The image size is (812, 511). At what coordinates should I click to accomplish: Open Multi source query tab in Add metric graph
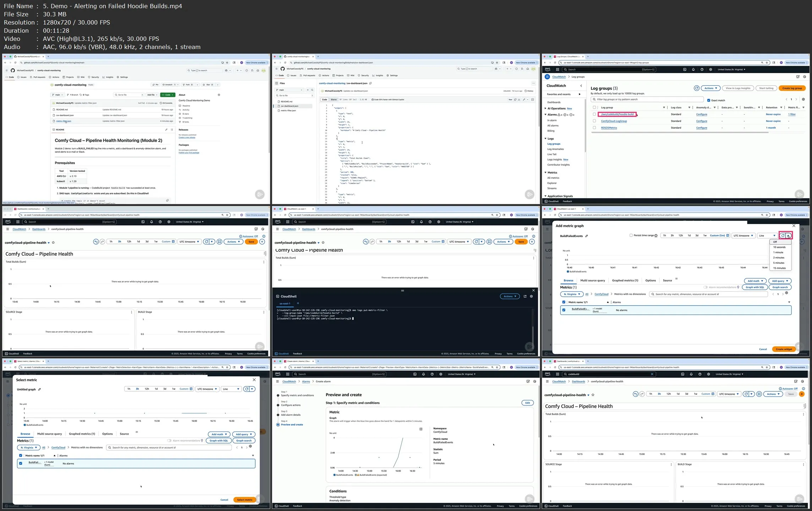pyautogui.click(x=593, y=281)
